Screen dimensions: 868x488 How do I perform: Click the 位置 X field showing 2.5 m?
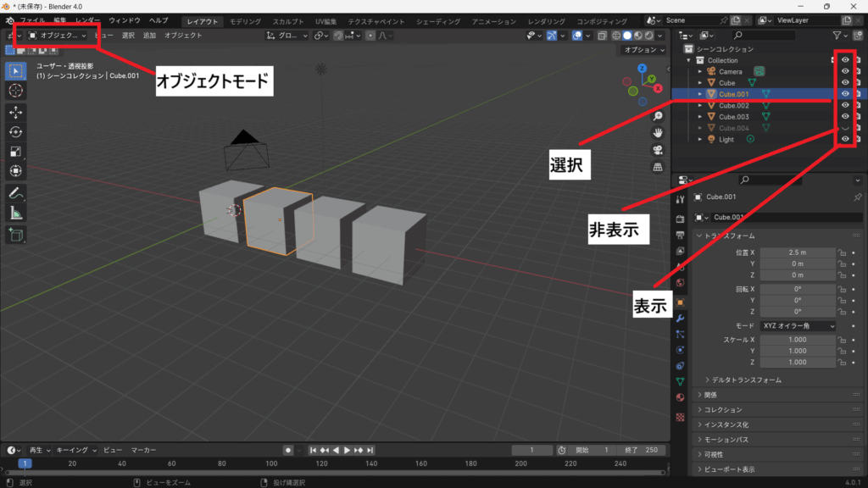(797, 252)
